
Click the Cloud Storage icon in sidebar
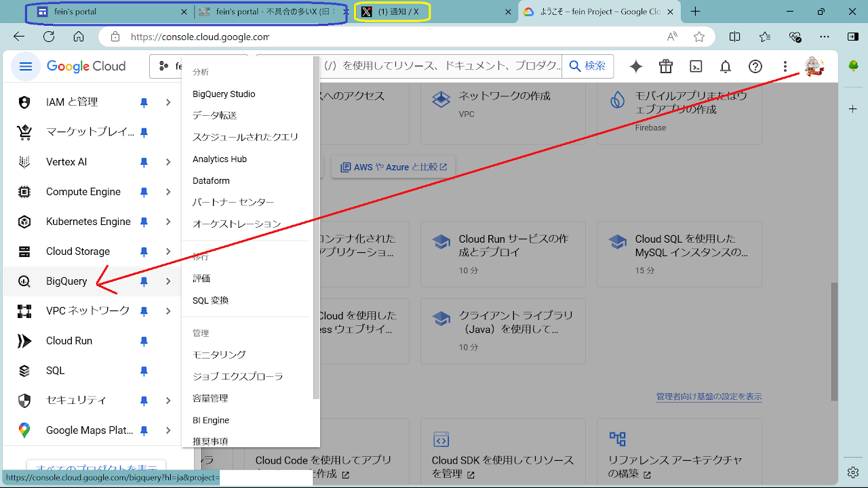tap(24, 251)
